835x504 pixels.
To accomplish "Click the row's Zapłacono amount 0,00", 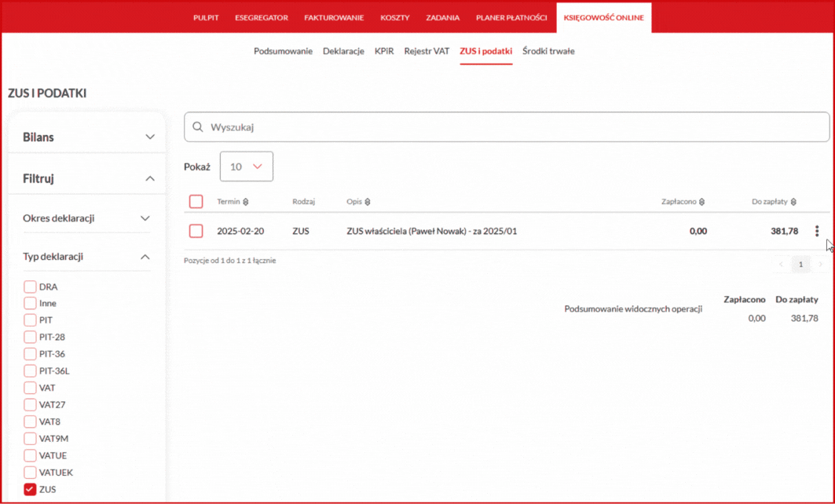I will click(x=698, y=231).
